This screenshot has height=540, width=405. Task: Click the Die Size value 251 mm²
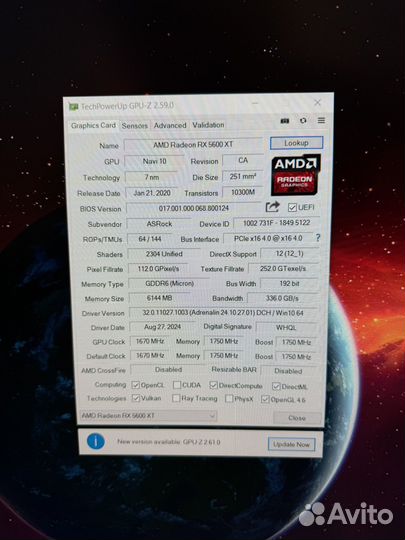pyautogui.click(x=243, y=176)
